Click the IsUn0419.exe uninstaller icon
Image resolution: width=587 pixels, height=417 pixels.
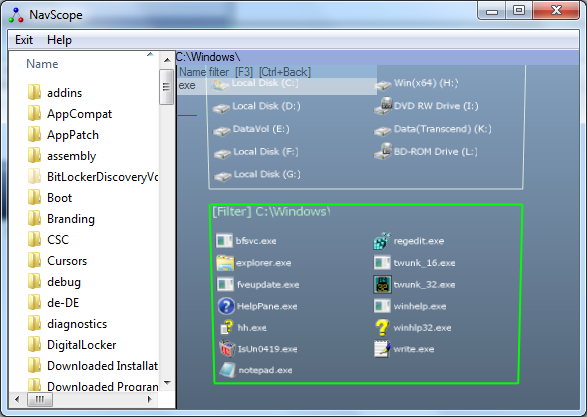point(227,348)
